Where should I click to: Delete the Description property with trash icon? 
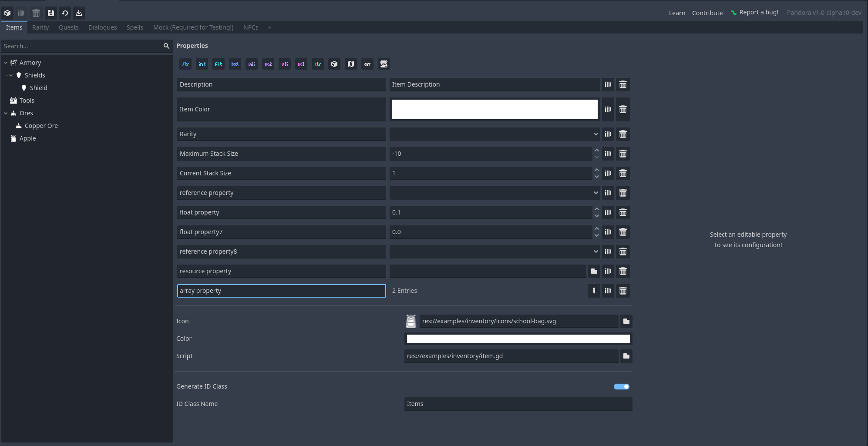pos(623,84)
